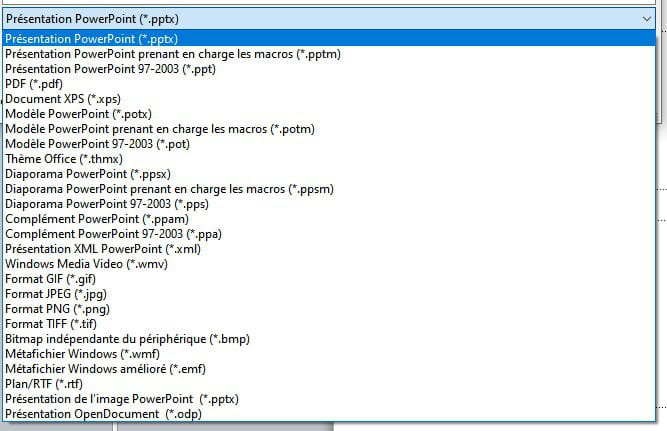This screenshot has height=431, width=667.
Task: Pick Présentation OpenDocument (*.odp)
Action: click(x=329, y=414)
